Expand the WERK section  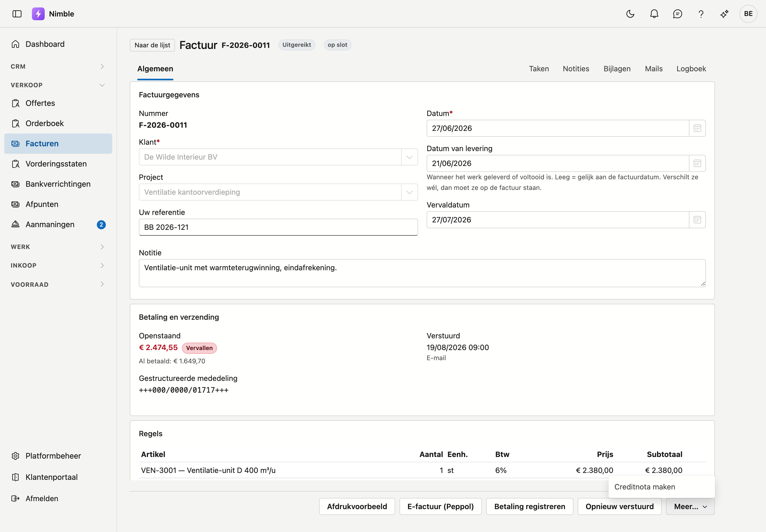click(x=58, y=247)
